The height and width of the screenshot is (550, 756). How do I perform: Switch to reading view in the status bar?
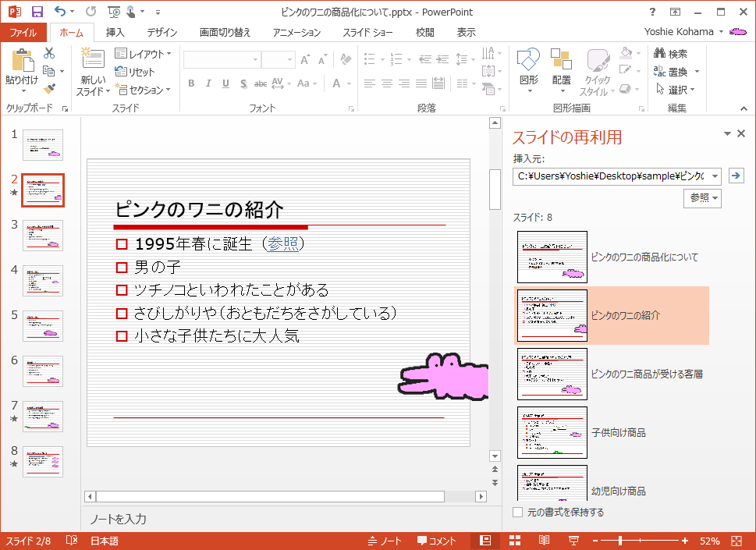click(x=544, y=541)
